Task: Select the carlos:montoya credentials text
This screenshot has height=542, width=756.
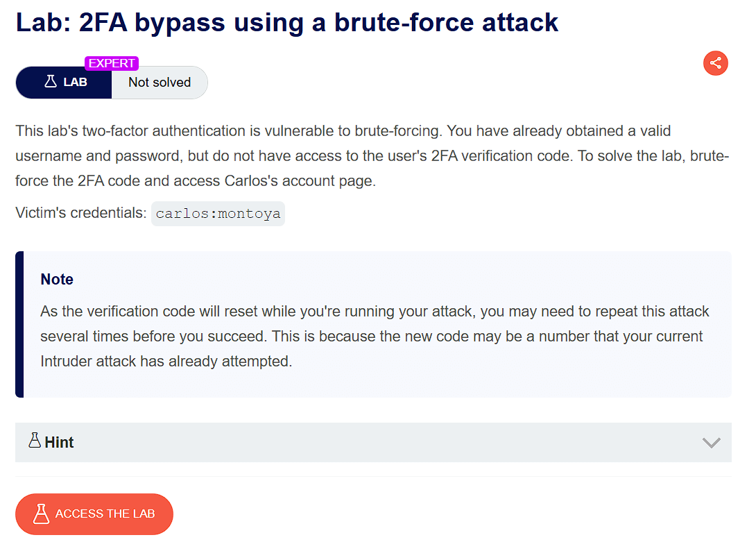Action: click(218, 213)
